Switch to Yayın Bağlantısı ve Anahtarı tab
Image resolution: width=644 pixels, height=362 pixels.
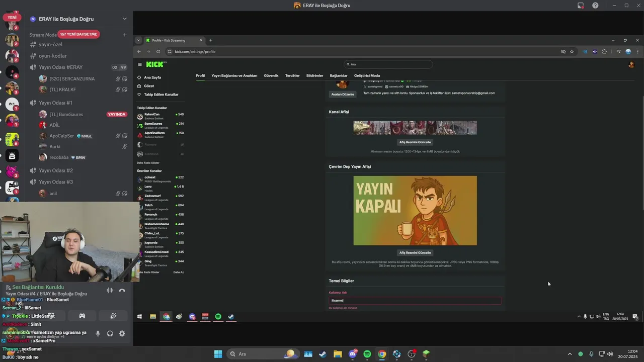[x=234, y=75]
